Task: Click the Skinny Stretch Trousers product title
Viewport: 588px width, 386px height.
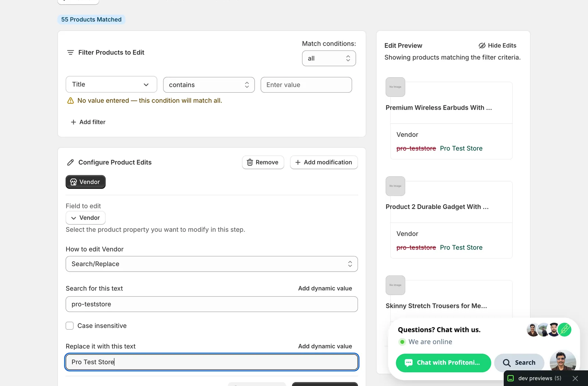Action: 436,306
